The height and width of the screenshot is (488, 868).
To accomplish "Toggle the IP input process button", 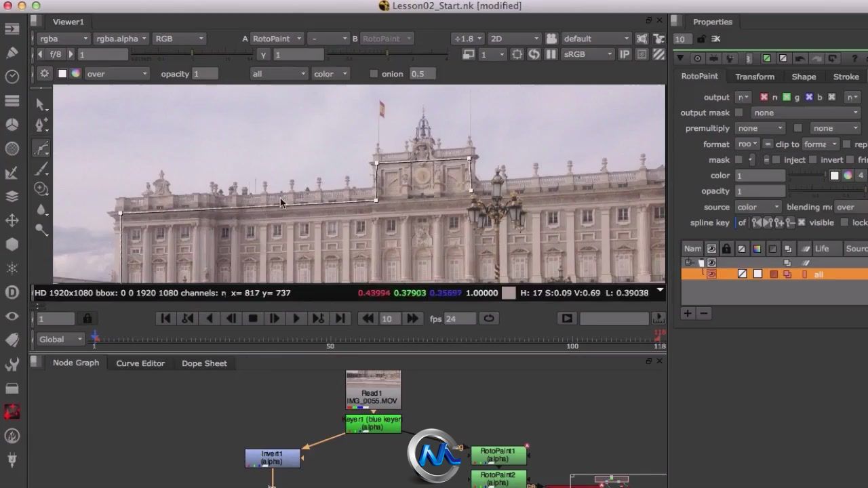I will (625, 54).
